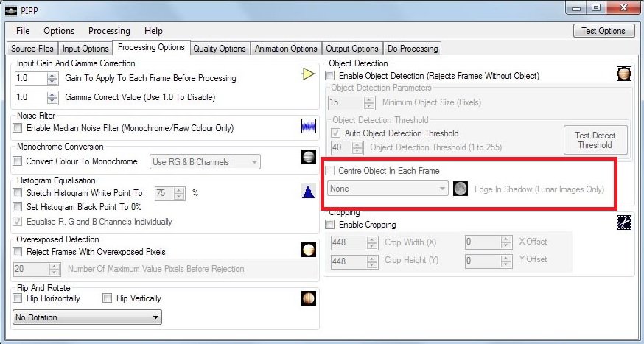Go to the Animation Options tab
Viewport: 644px width, 344px height.
tap(286, 49)
